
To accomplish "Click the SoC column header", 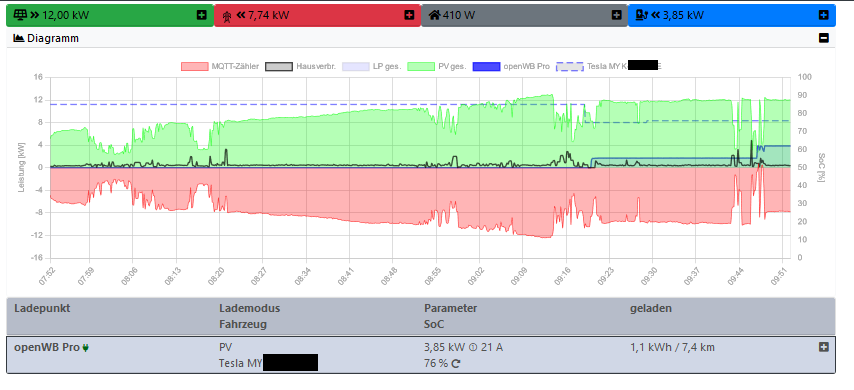I will (x=434, y=325).
